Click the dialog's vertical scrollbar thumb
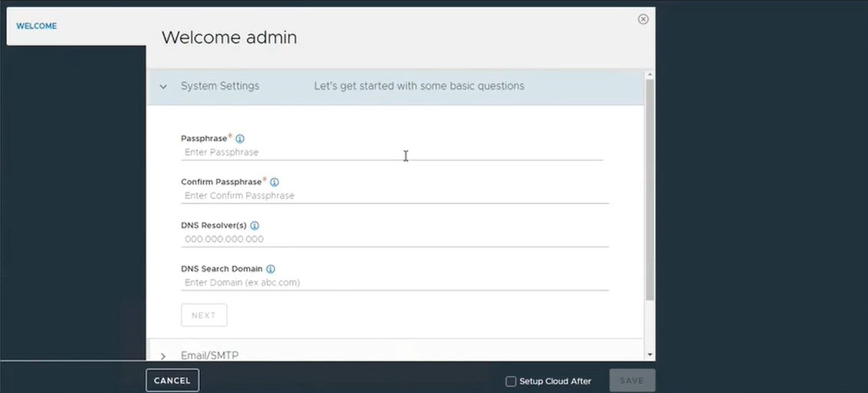Viewport: 868px width, 393px height. 650,190
